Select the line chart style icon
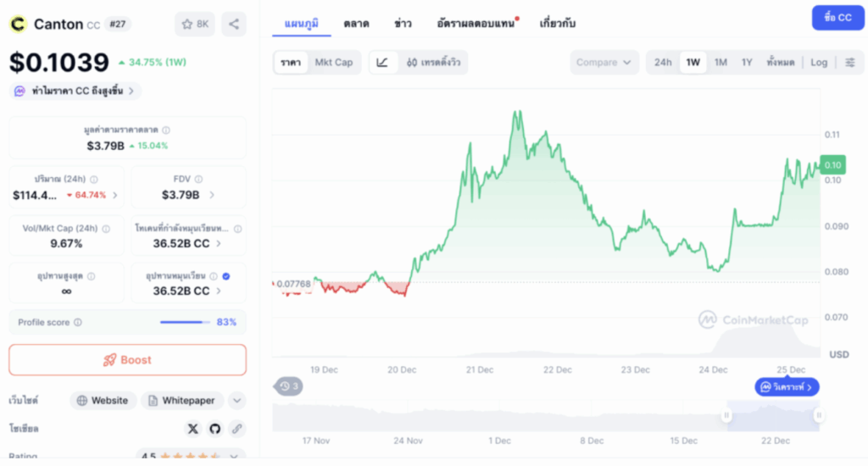868x466 pixels. click(x=382, y=62)
